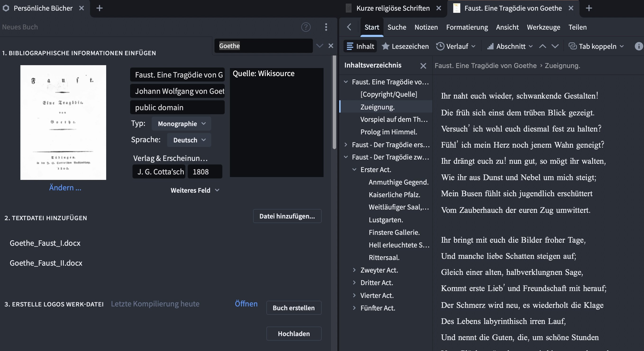Select Goethe_Faust_II.docx file
Viewport: 644px width, 351px height.
tap(46, 263)
